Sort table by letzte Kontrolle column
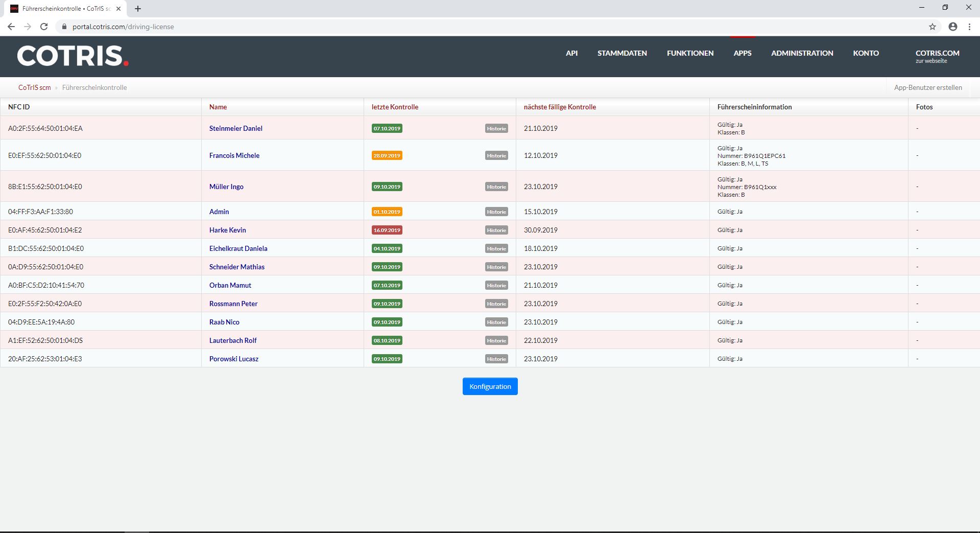The image size is (980, 533). coord(395,107)
